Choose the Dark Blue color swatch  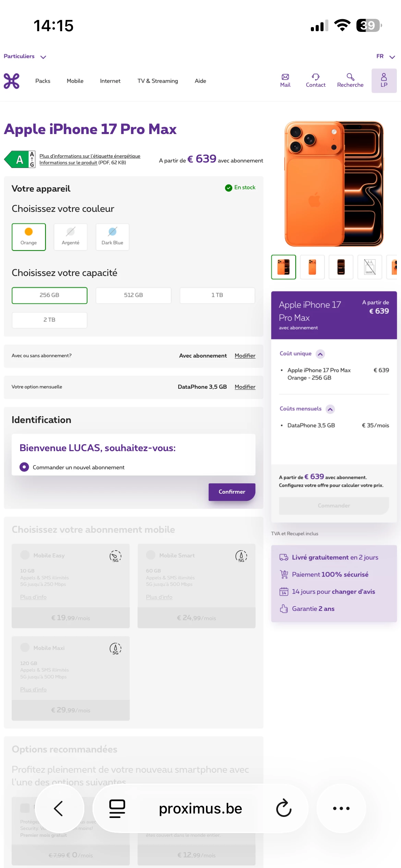pos(112,237)
